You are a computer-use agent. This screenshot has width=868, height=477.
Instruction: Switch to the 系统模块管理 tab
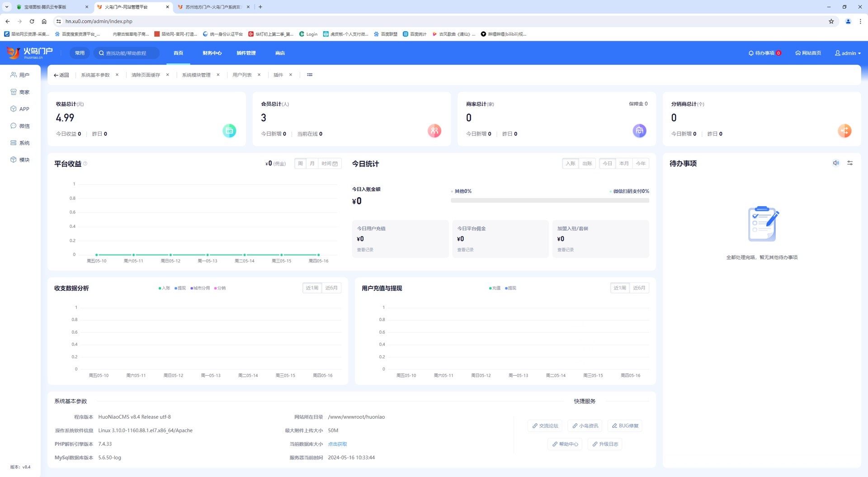(x=196, y=75)
